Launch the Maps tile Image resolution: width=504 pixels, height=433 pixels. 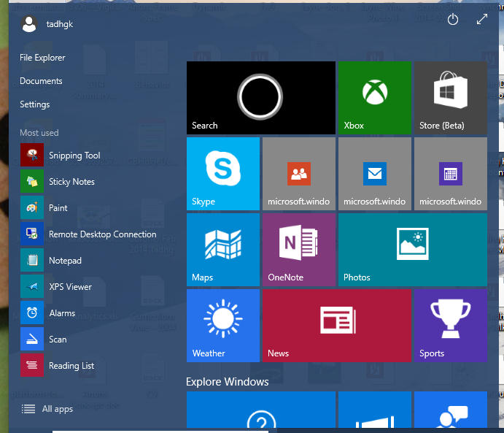click(x=222, y=250)
